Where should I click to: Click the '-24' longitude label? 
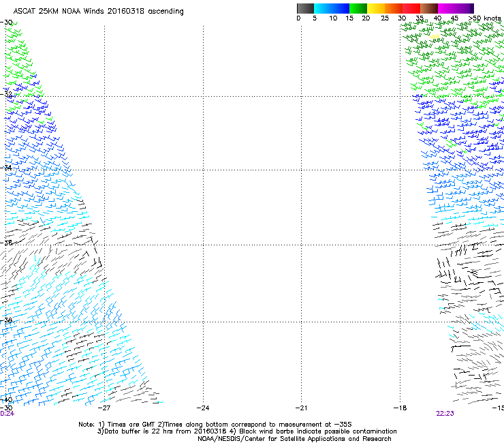203,408
